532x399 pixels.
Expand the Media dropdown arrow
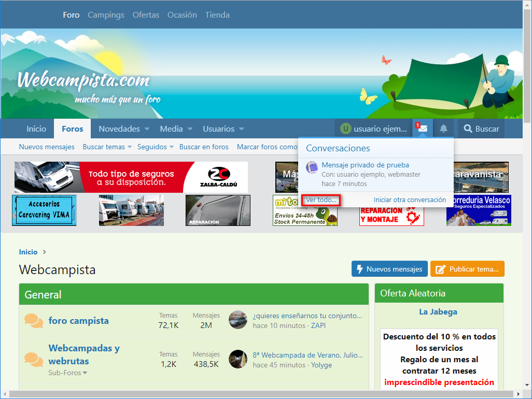(x=190, y=129)
